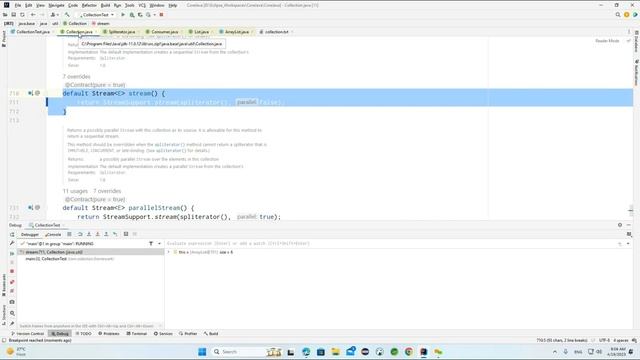
Task: Click the Step Over debugger icon
Action: tap(80, 234)
